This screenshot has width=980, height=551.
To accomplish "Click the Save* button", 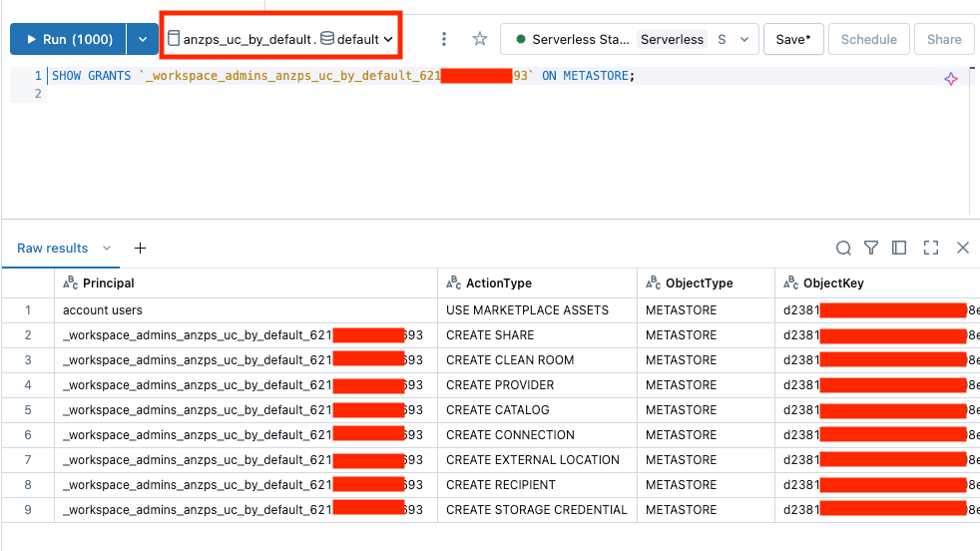I will click(793, 39).
